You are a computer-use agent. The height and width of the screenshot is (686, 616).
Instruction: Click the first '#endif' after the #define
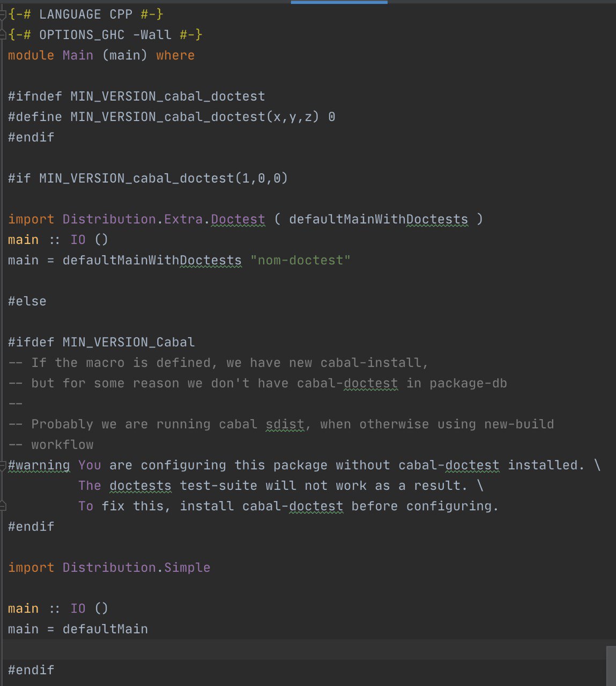pos(31,137)
